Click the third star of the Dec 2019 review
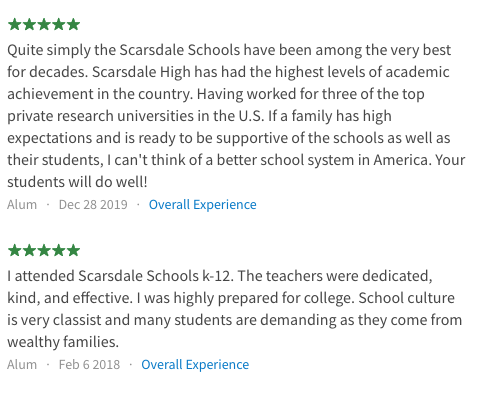This screenshot has width=478, height=401. click(x=44, y=25)
